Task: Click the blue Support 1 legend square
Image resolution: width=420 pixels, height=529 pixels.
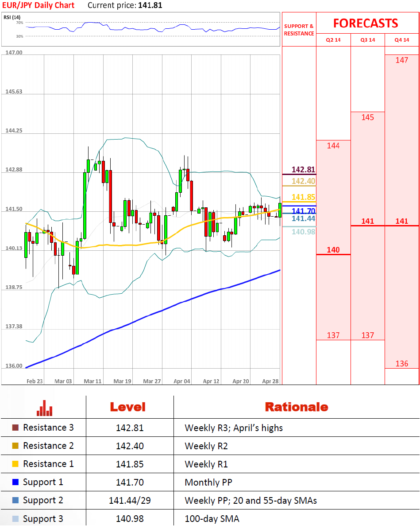Action: (x=15, y=482)
